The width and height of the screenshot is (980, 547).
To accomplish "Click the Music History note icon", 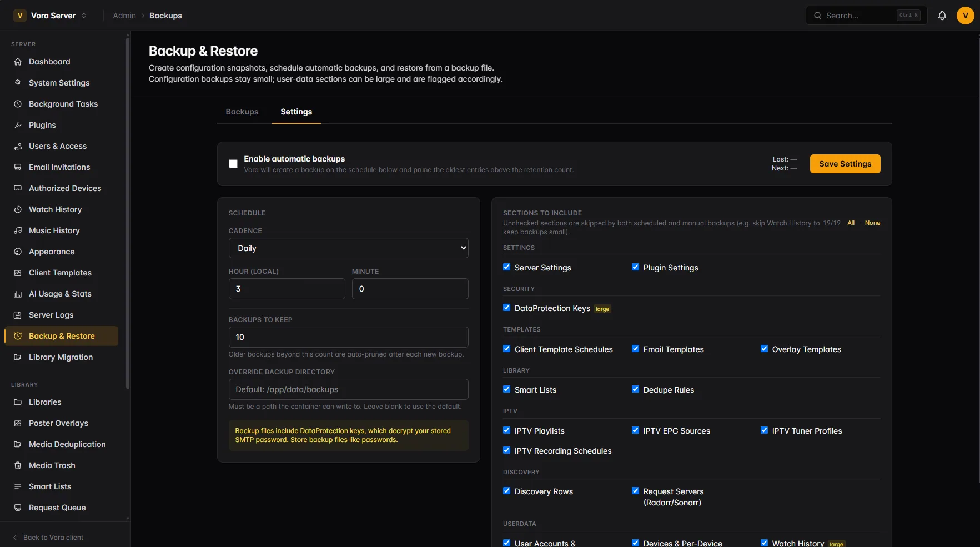I will coord(18,230).
